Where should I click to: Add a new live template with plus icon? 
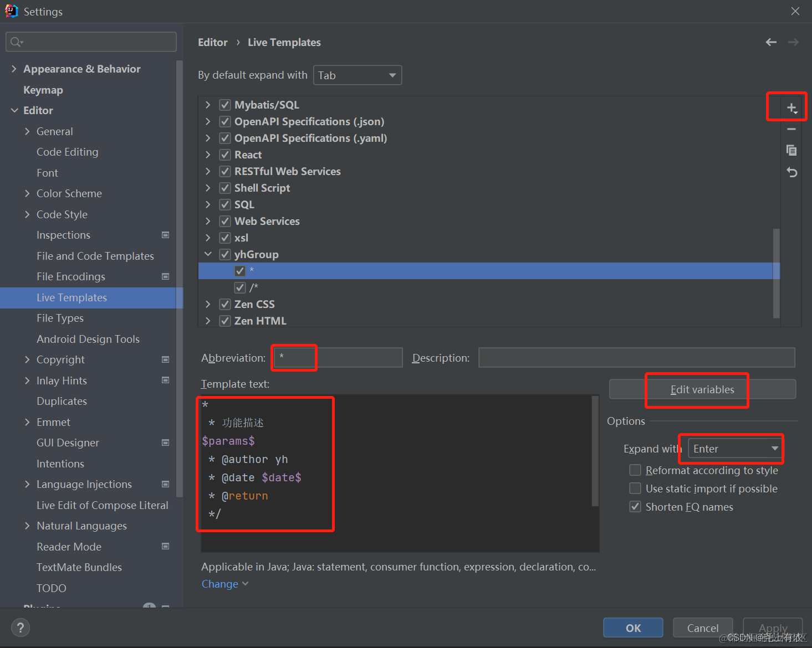pos(791,108)
